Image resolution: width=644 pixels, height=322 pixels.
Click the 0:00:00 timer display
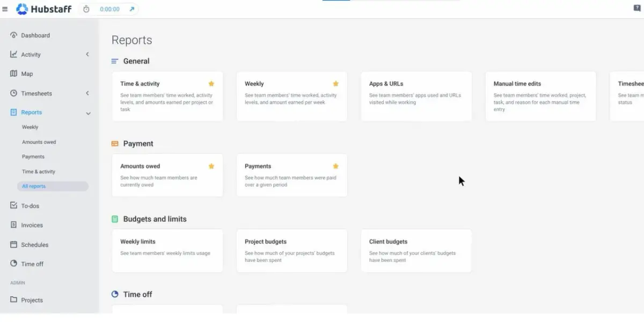point(110,9)
